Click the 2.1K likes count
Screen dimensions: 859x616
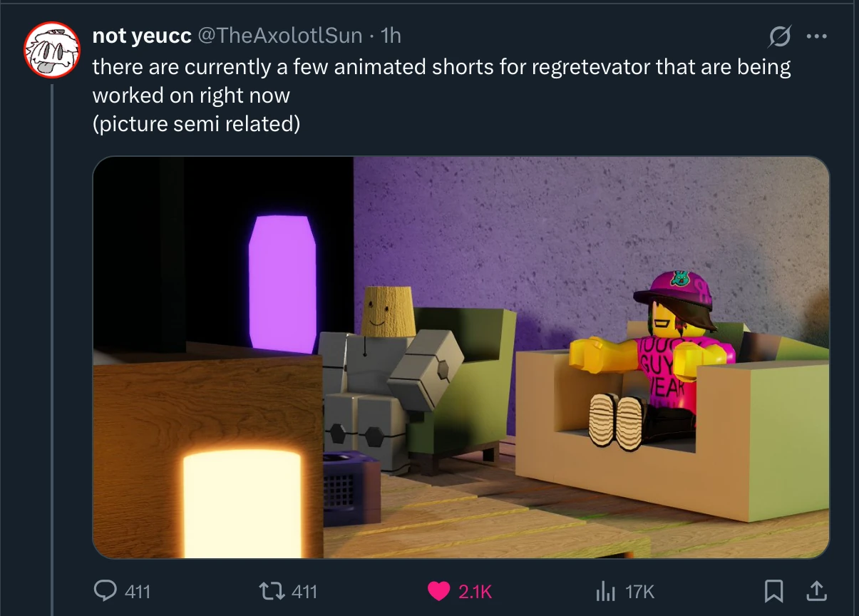coord(475,591)
